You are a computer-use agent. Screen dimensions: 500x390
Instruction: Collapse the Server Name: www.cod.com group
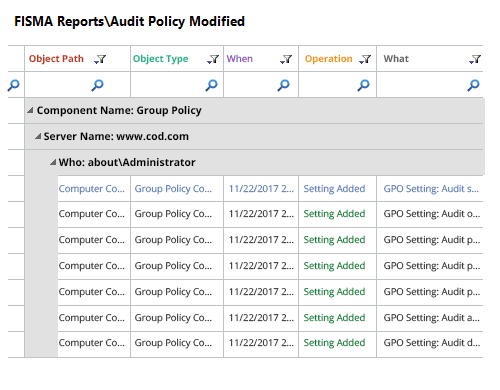click(x=38, y=136)
